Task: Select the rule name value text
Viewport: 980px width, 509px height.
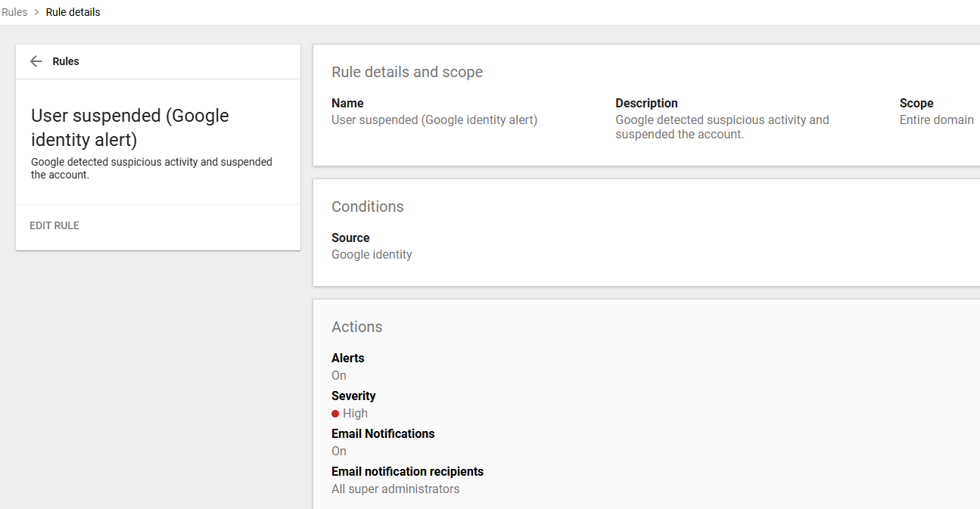Action: click(x=434, y=119)
